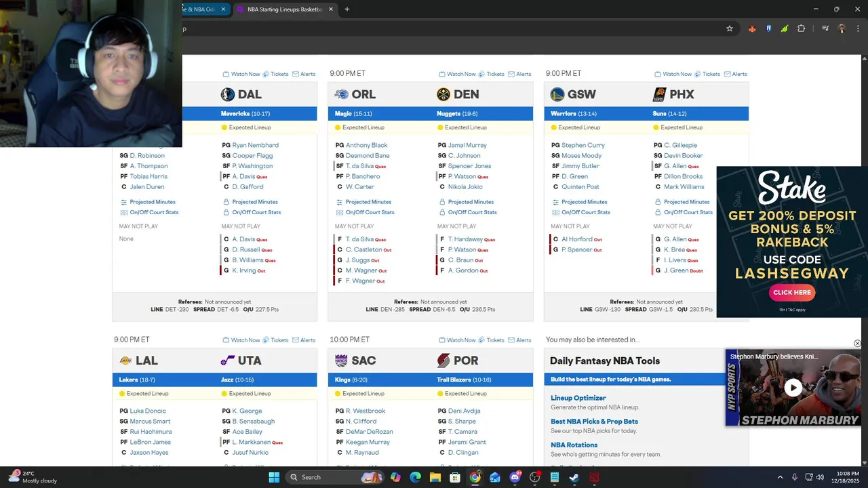Close the floating Stephon Marbury video
The width and height of the screenshot is (868, 488).
(x=857, y=344)
